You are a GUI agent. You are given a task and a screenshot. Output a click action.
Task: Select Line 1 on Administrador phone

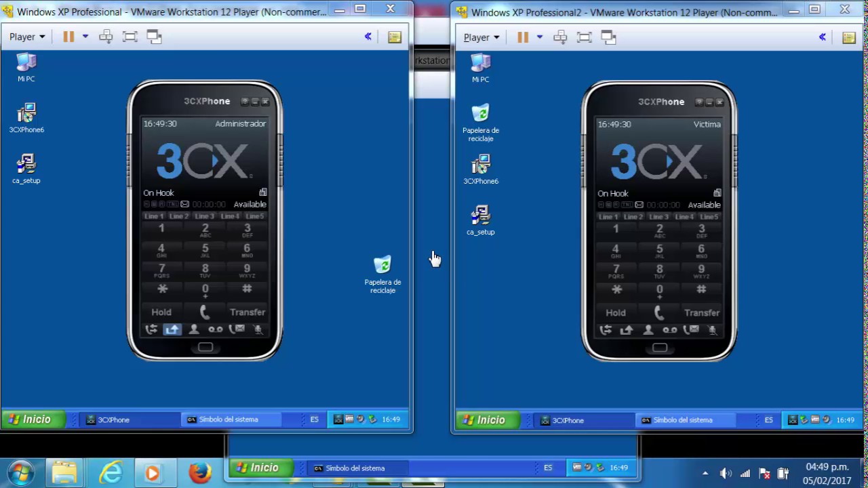coord(153,216)
